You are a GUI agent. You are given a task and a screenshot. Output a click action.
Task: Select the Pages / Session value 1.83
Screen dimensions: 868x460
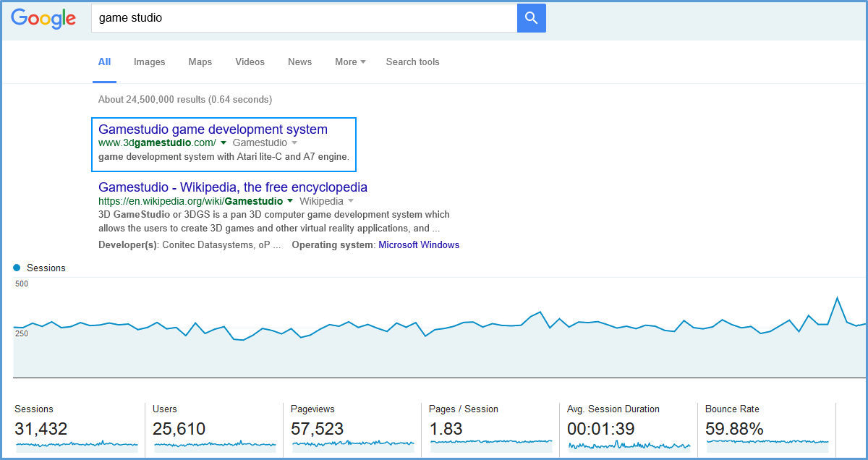coord(446,429)
